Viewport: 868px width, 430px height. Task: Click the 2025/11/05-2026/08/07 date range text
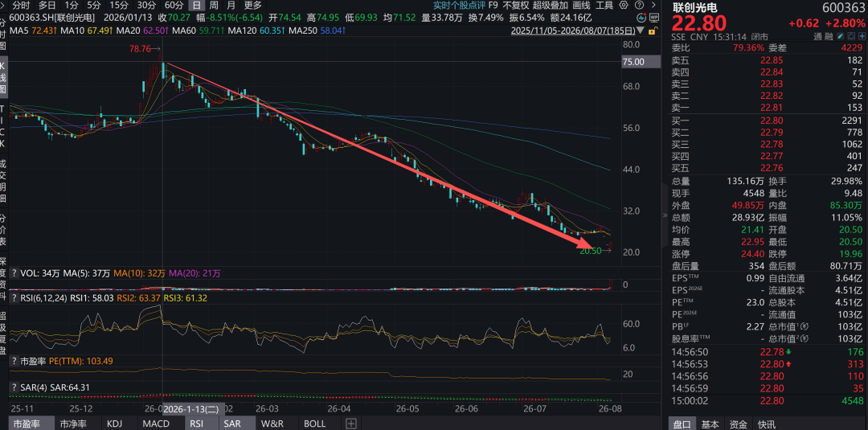(x=572, y=30)
